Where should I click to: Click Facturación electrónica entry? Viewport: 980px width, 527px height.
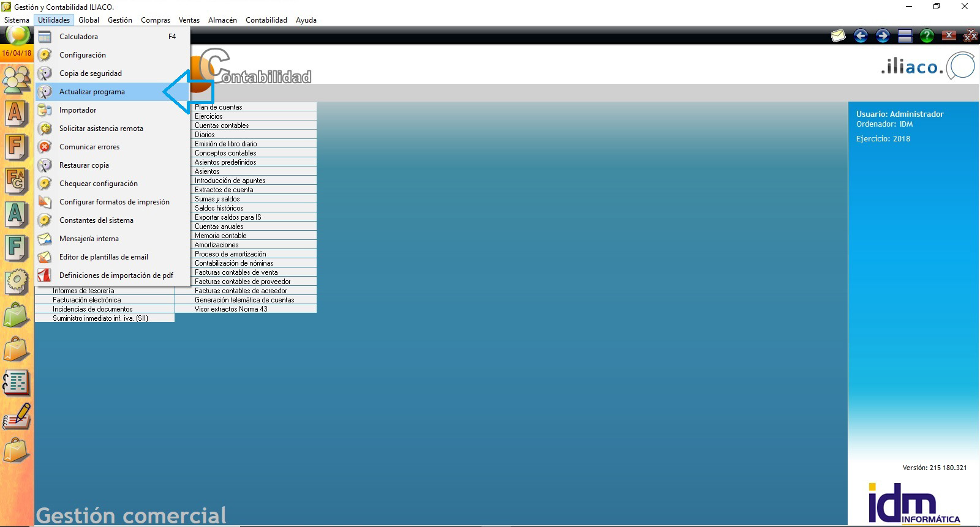pyautogui.click(x=105, y=300)
